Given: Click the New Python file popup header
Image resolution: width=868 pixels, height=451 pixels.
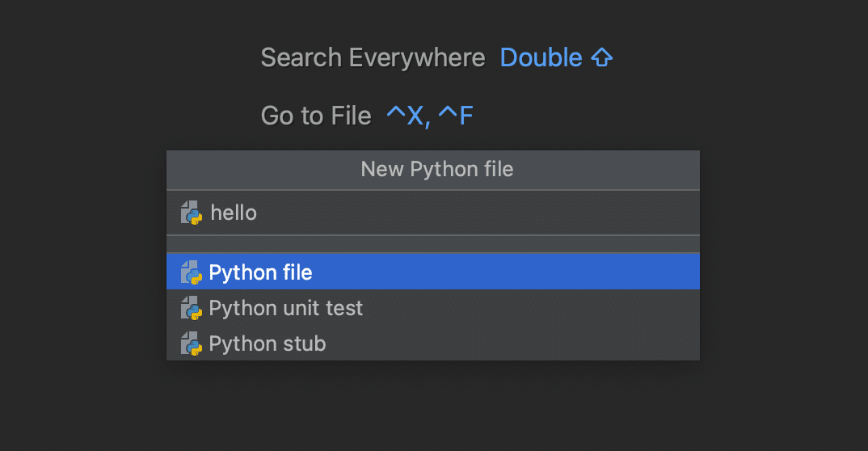Looking at the screenshot, I should [433, 170].
